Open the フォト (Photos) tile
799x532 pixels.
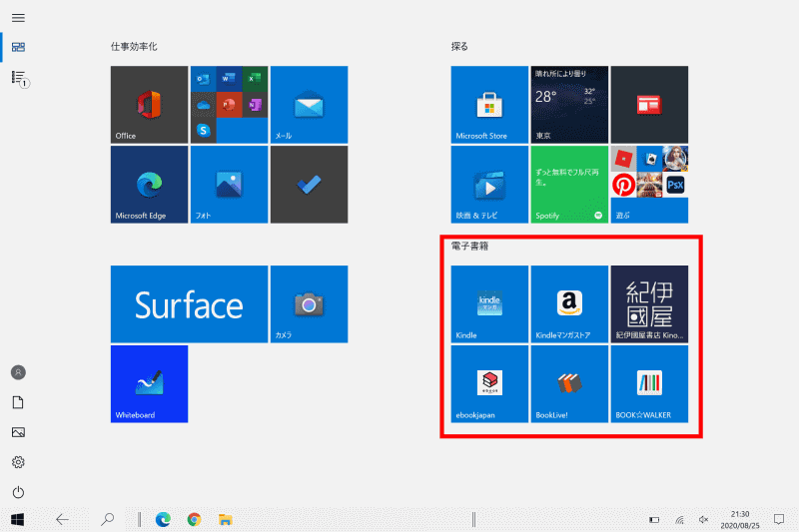[x=230, y=185]
